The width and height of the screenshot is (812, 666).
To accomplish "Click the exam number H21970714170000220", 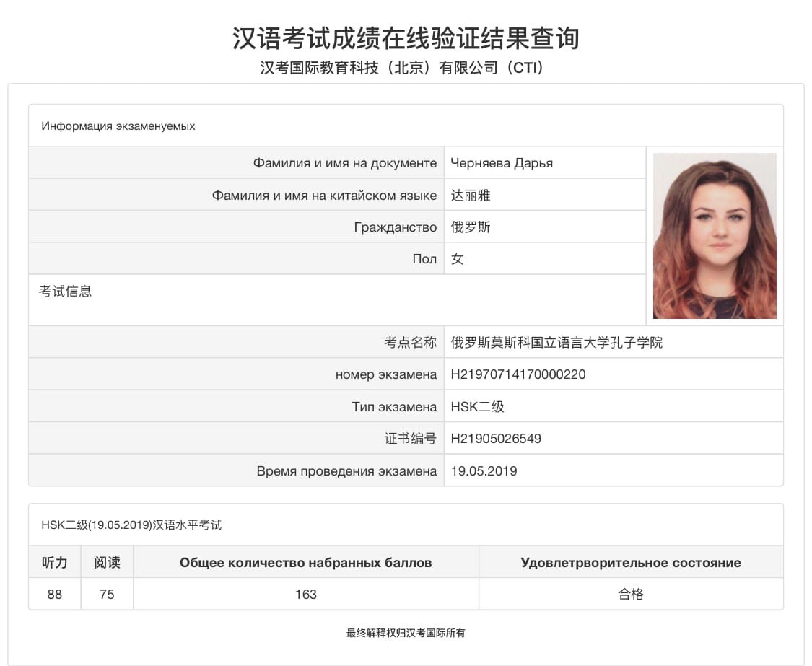I will click(518, 374).
